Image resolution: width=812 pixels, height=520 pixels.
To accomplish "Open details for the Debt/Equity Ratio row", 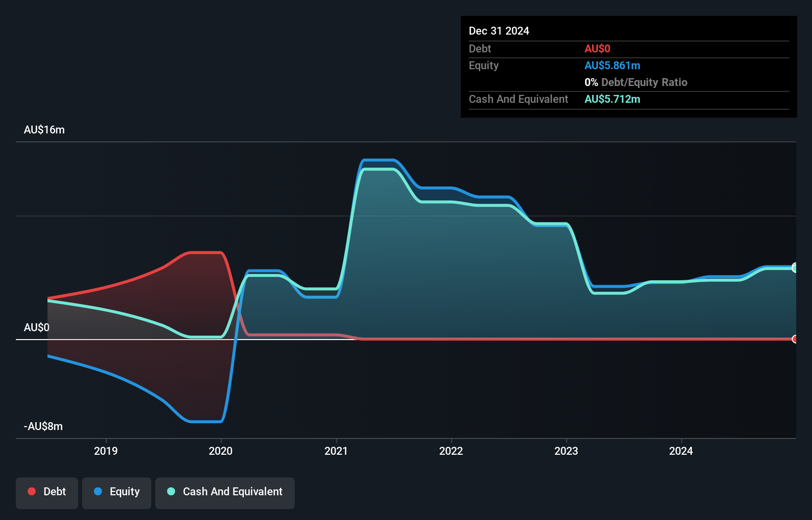I will [x=636, y=82].
